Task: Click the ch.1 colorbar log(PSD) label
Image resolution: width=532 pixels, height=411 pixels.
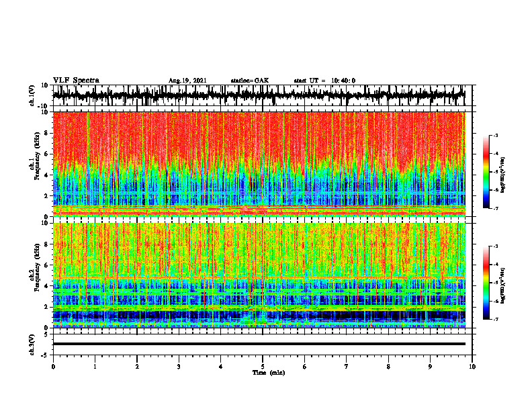Action: click(x=503, y=175)
